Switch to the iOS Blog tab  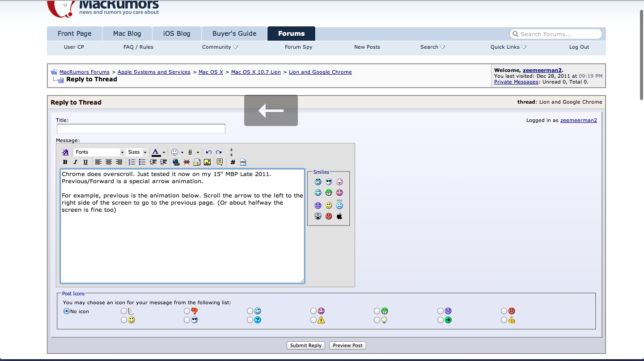(x=177, y=34)
